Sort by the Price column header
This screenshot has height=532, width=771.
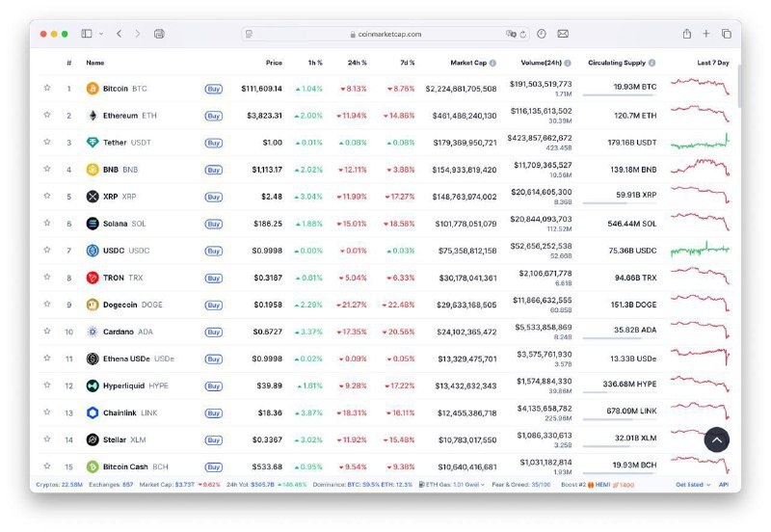click(274, 63)
